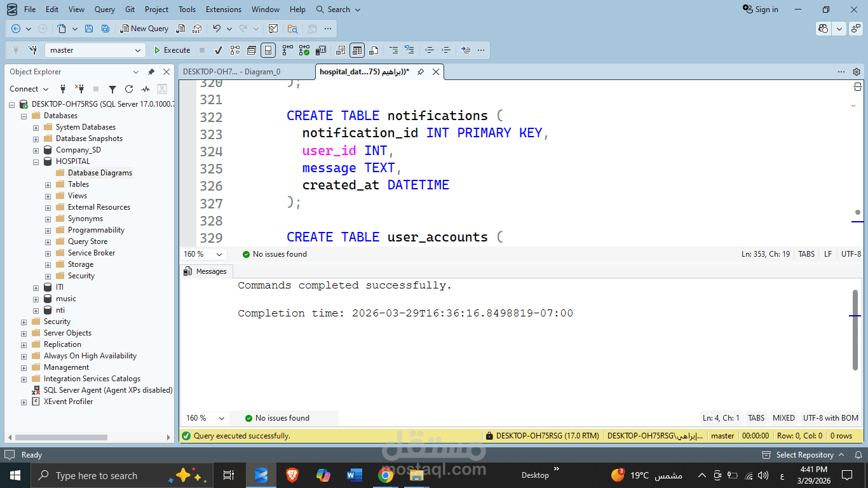Open the Tools menu
The height and width of the screenshot is (488, 868).
187,10
